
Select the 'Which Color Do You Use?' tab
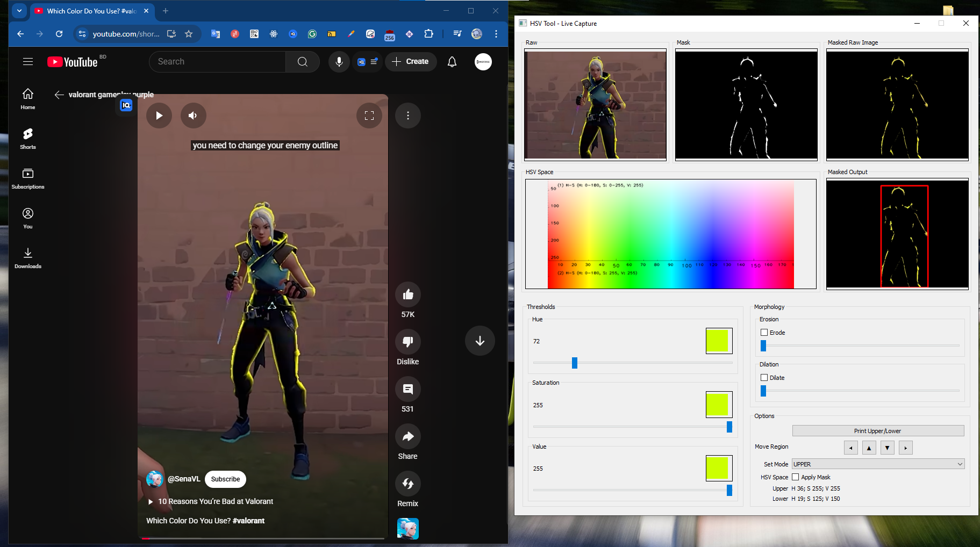coord(92,11)
